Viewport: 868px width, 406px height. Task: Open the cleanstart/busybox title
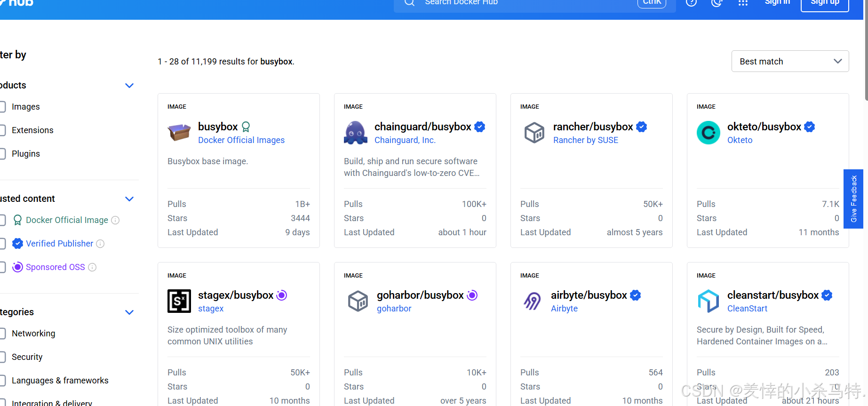[773, 295]
